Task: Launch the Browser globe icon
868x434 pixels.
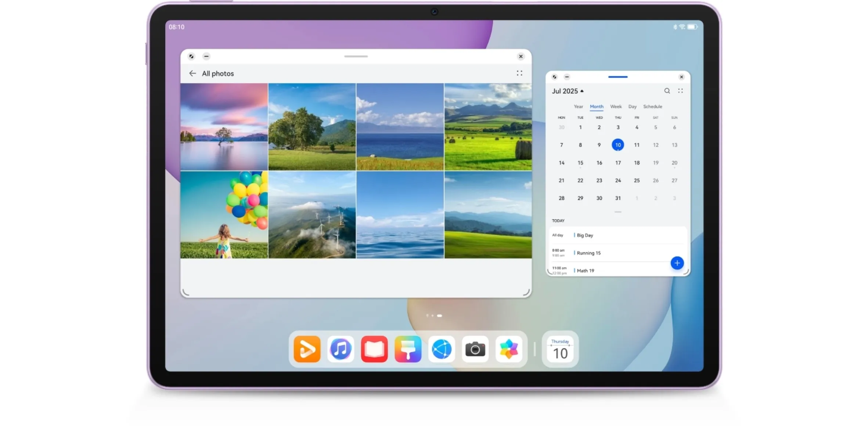Action: [441, 349]
